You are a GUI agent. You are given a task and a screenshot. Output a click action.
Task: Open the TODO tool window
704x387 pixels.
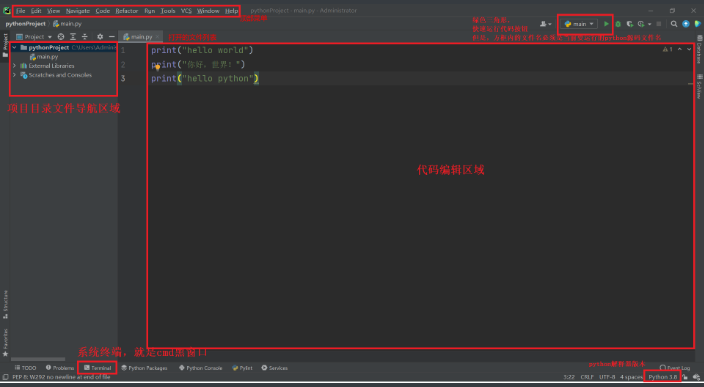(x=25, y=368)
